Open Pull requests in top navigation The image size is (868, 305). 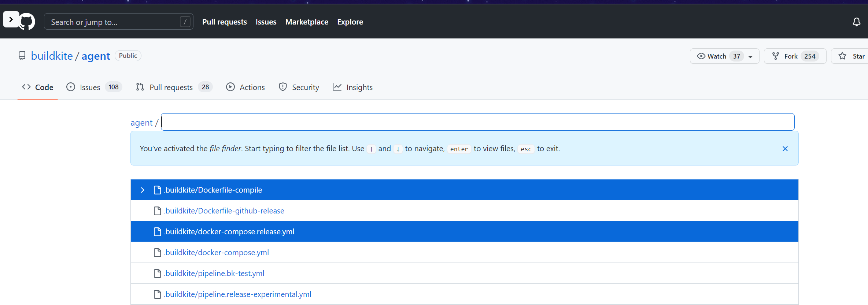(224, 22)
